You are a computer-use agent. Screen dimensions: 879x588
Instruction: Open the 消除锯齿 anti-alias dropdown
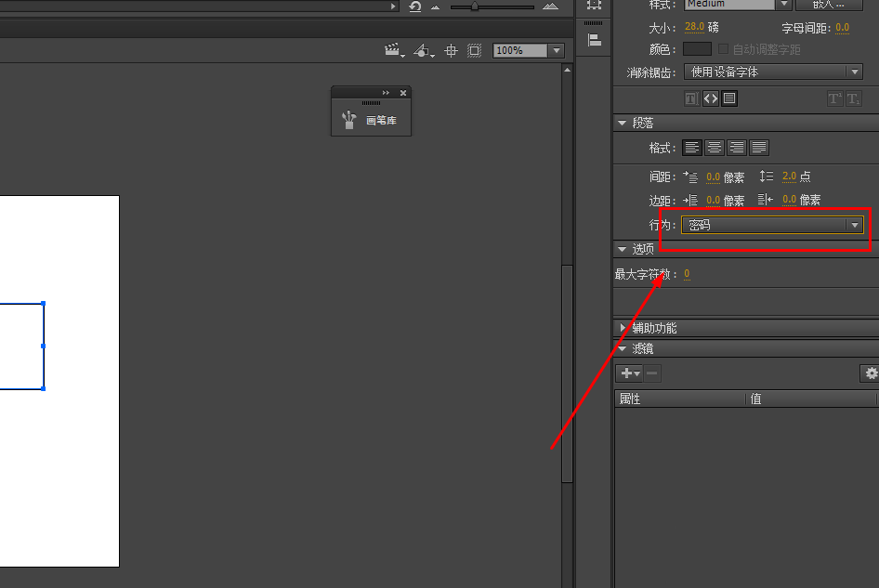773,72
